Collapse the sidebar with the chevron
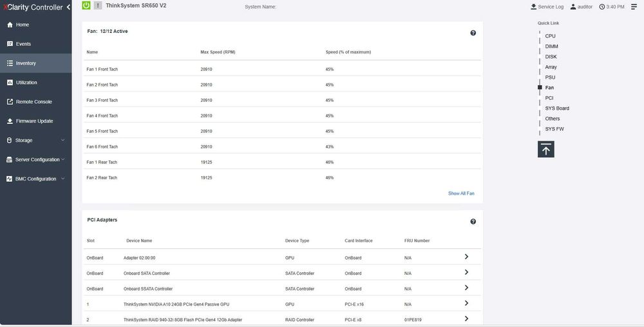The image size is (644, 327). point(68,7)
